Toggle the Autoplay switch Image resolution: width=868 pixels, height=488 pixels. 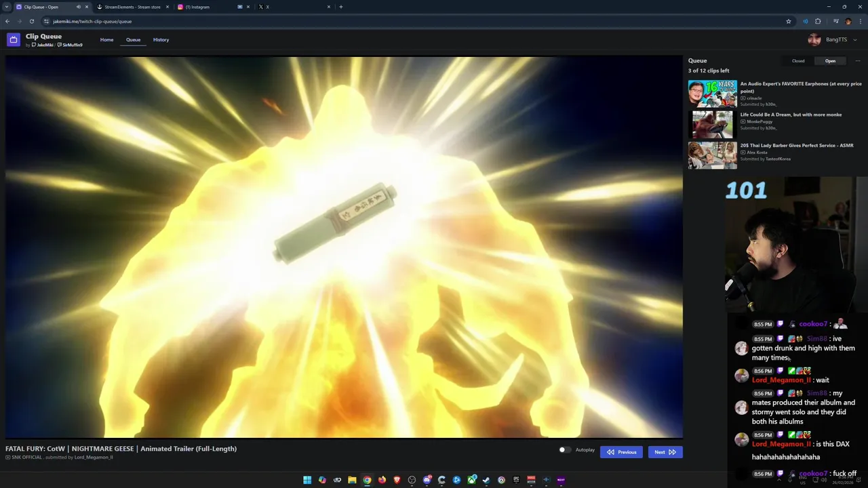(x=564, y=450)
